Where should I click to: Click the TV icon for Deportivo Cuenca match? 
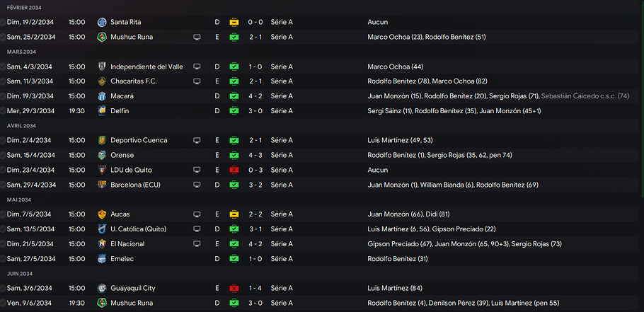click(197, 140)
